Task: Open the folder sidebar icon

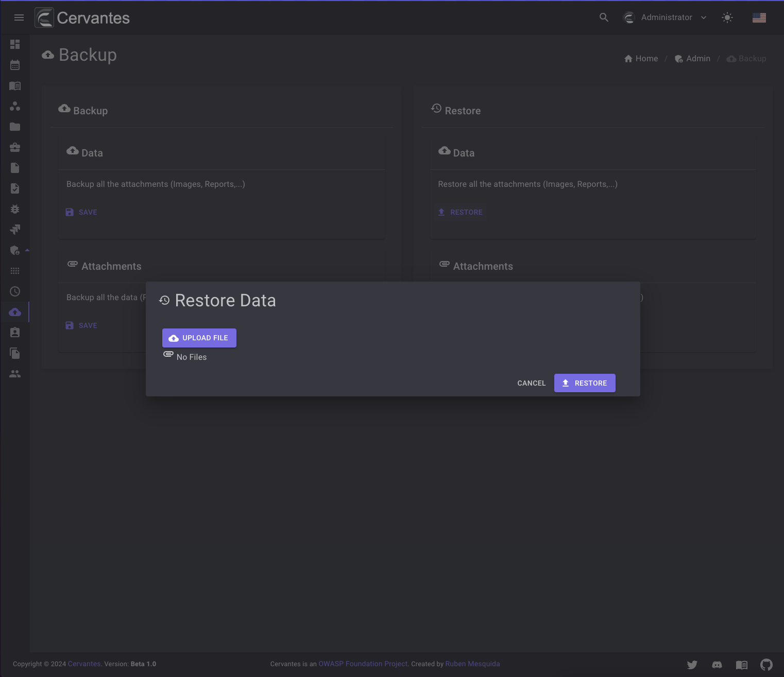Action: (x=15, y=127)
